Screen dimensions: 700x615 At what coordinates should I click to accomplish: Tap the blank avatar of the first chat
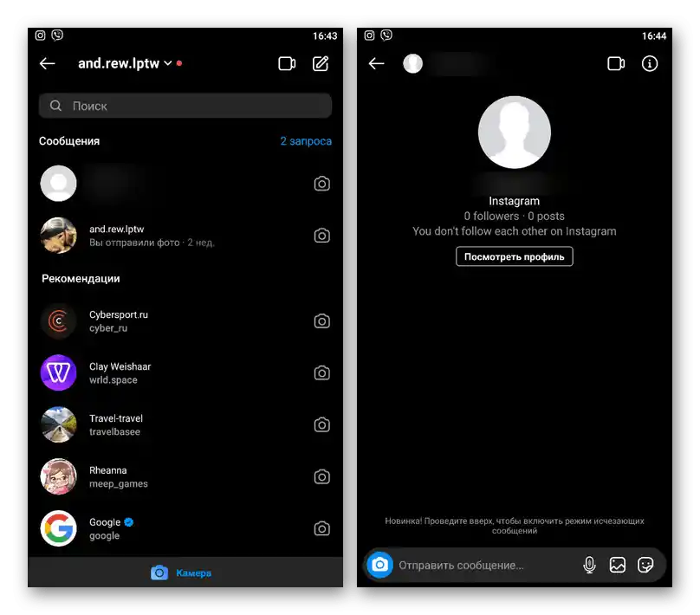click(59, 184)
